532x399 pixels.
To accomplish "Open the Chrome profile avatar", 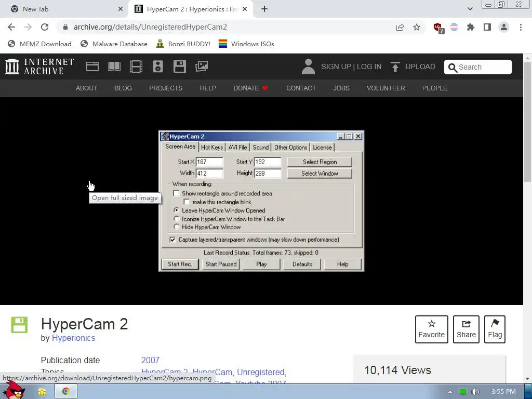I will coord(504,27).
